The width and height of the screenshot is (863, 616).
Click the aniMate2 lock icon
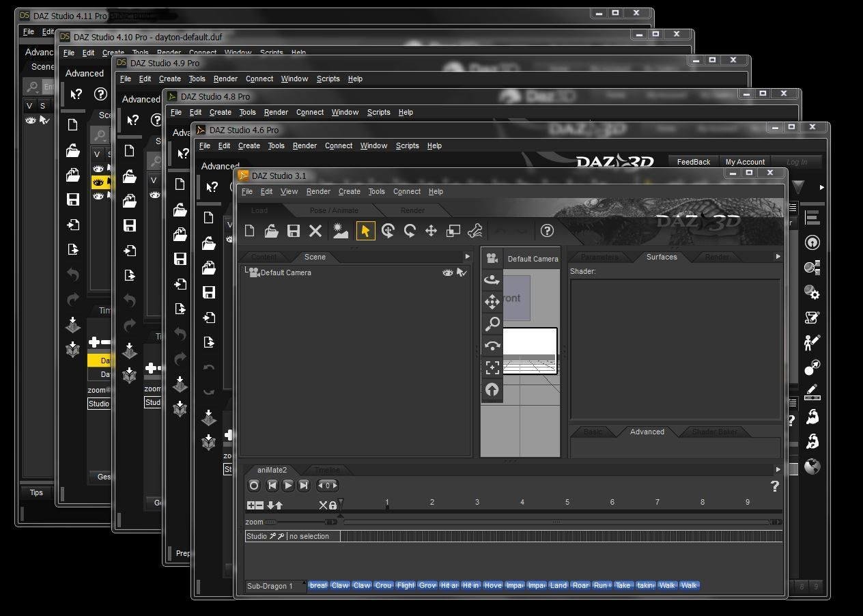(x=333, y=505)
